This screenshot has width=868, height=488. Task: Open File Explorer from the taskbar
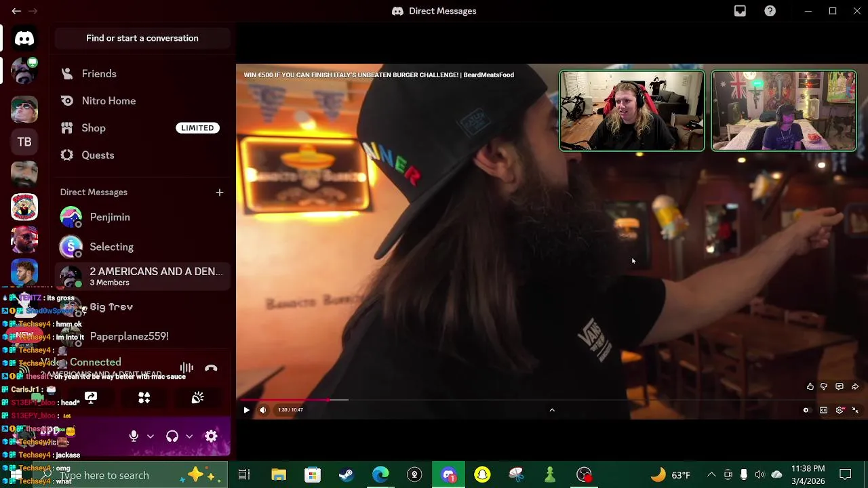point(279,474)
